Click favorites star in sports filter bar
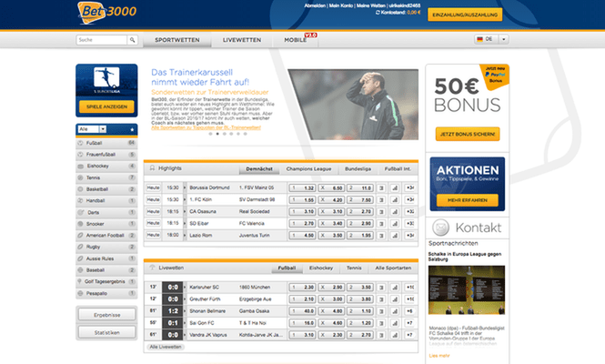605x364 pixels. click(132, 129)
